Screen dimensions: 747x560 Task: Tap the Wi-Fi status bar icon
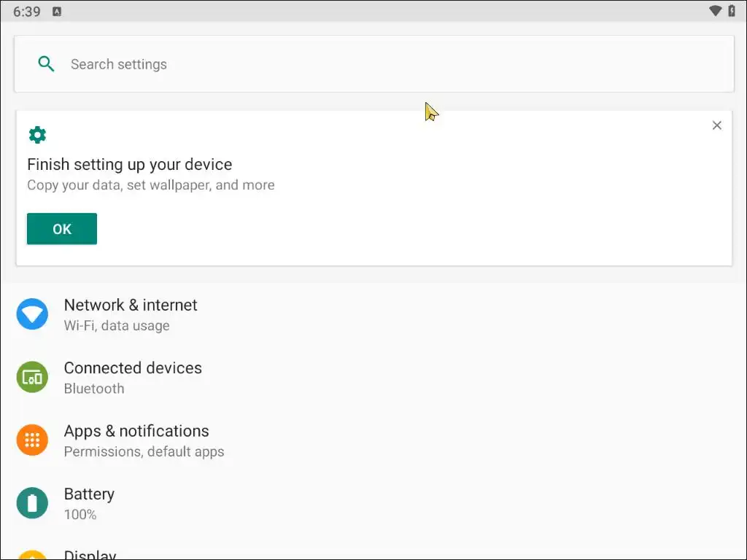716,11
